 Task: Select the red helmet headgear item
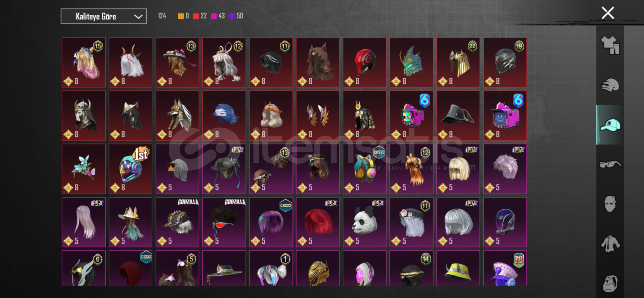pyautogui.click(x=365, y=63)
